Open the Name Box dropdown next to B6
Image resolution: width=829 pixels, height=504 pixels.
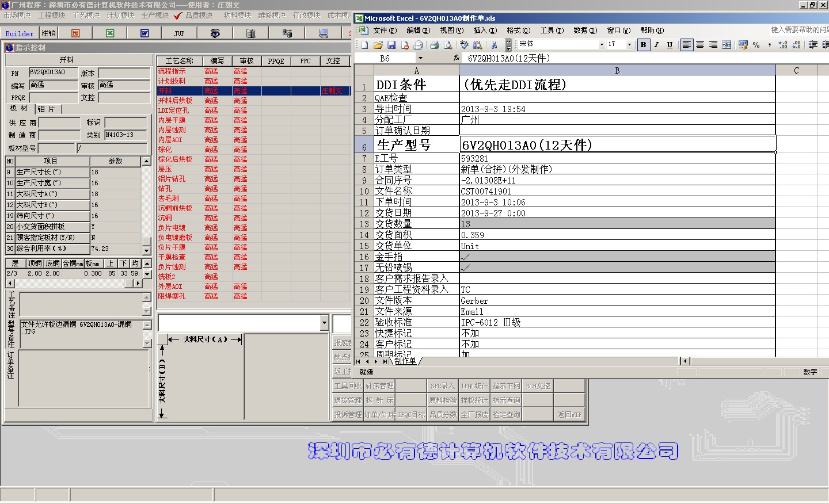point(420,58)
